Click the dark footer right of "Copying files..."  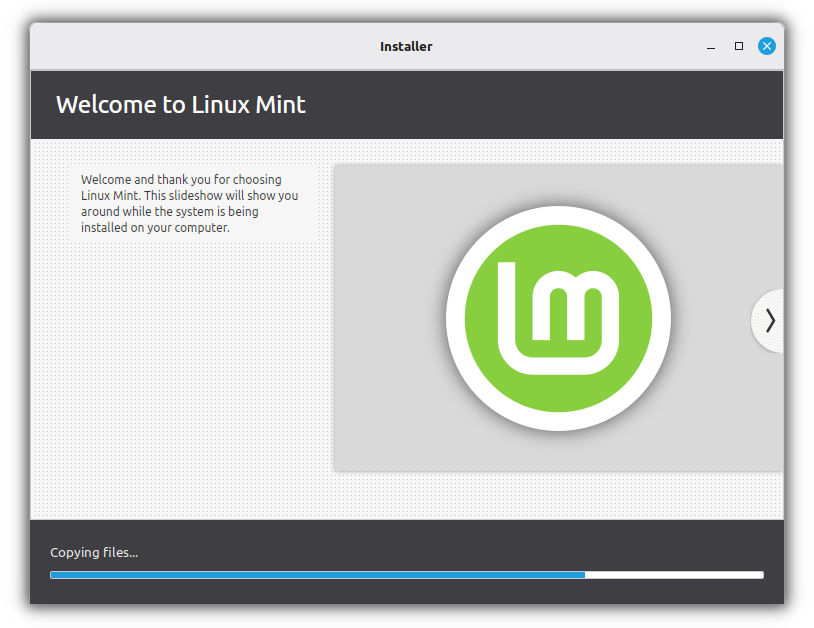click(450, 552)
